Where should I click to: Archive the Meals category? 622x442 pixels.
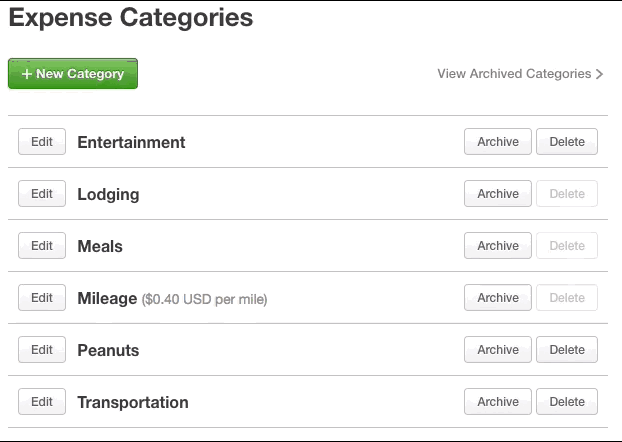click(x=498, y=246)
